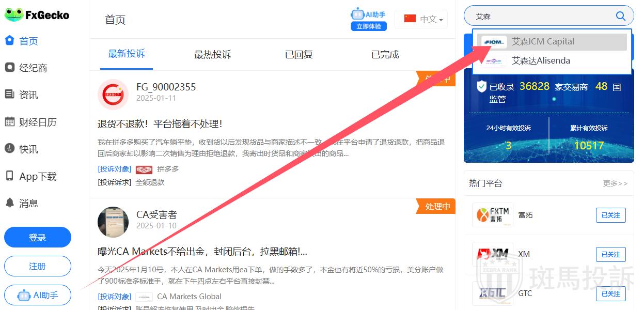Image resolution: width=644 pixels, height=310 pixels.
Task: Click the 经纪商 sidebar icon
Action: coord(9,68)
